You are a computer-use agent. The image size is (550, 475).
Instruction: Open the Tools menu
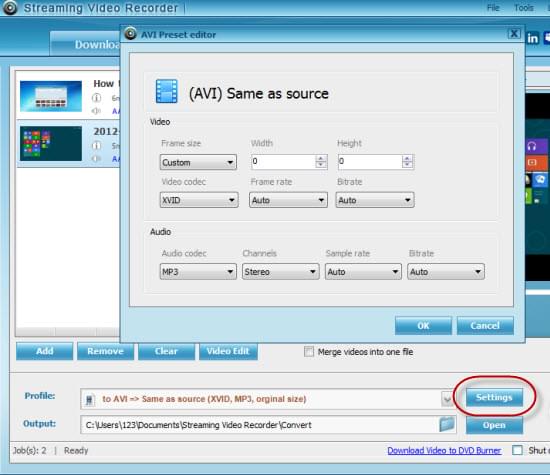[x=524, y=8]
